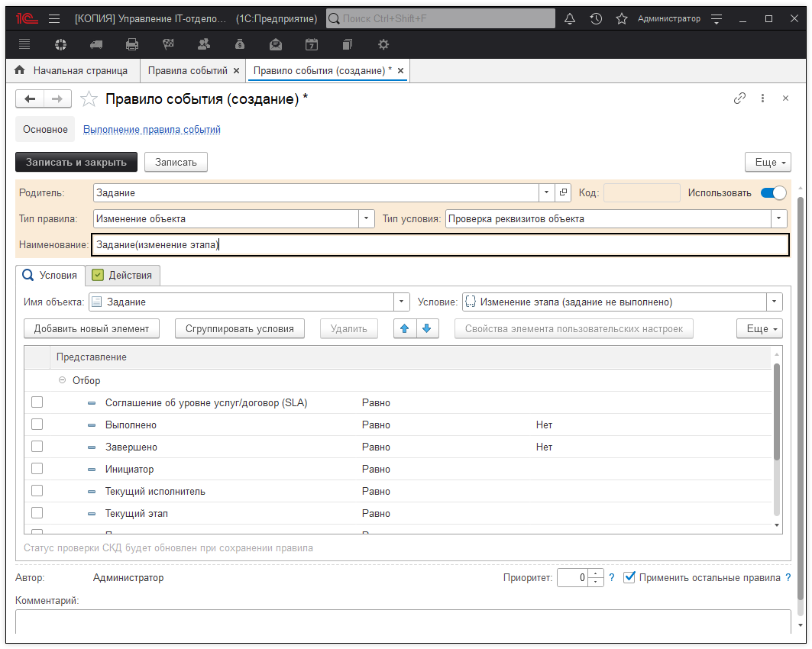Open the history clock icon
The width and height of the screenshot is (812, 649).
point(596,18)
